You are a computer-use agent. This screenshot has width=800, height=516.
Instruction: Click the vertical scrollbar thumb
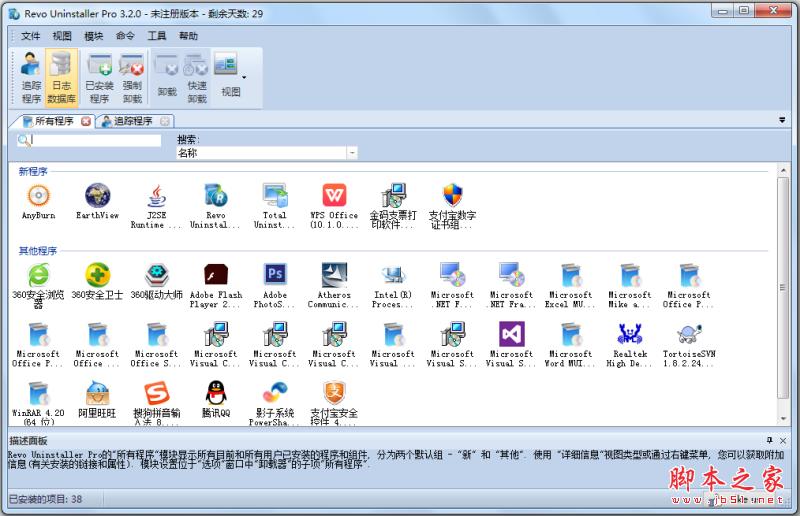click(783, 287)
